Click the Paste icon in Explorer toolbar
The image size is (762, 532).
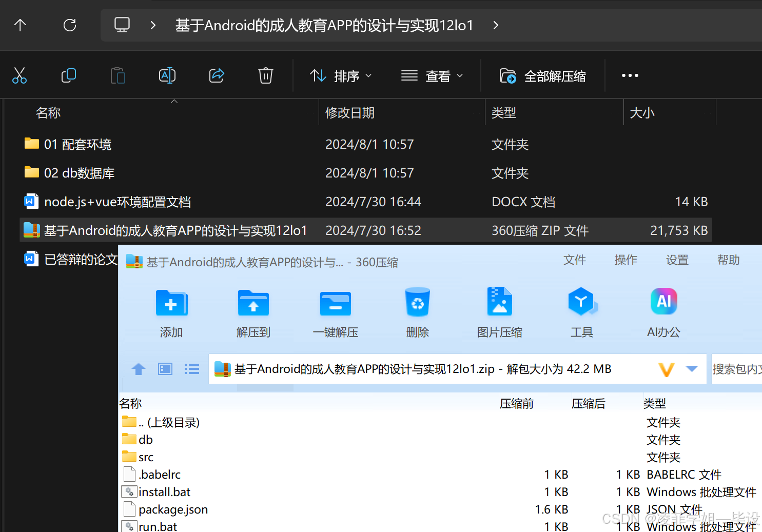coord(118,76)
